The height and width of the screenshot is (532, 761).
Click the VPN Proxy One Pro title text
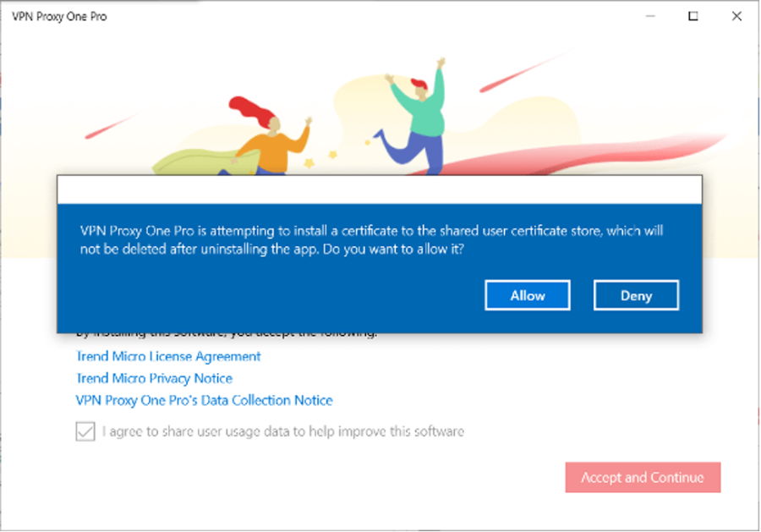pos(59,17)
